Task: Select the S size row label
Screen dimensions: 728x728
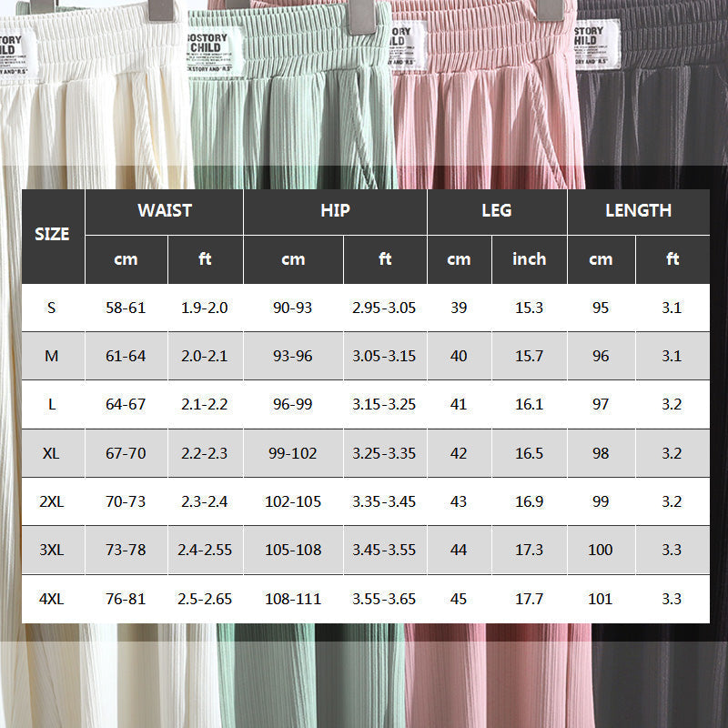Action: click(x=52, y=308)
